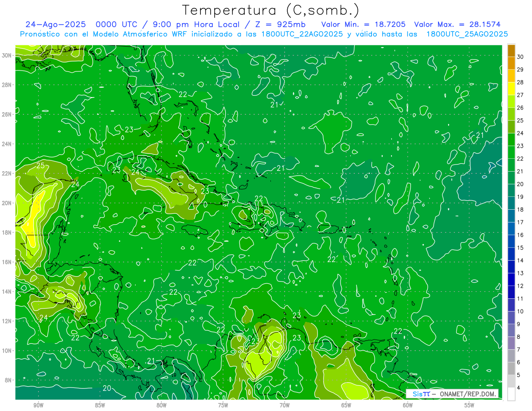Select the valid-until time '1800UTC_25AGO2025'
The height and width of the screenshot is (411, 532).
(466, 34)
